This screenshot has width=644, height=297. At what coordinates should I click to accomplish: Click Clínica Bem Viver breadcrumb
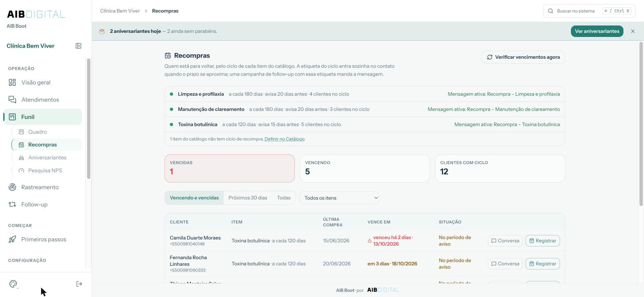(120, 11)
